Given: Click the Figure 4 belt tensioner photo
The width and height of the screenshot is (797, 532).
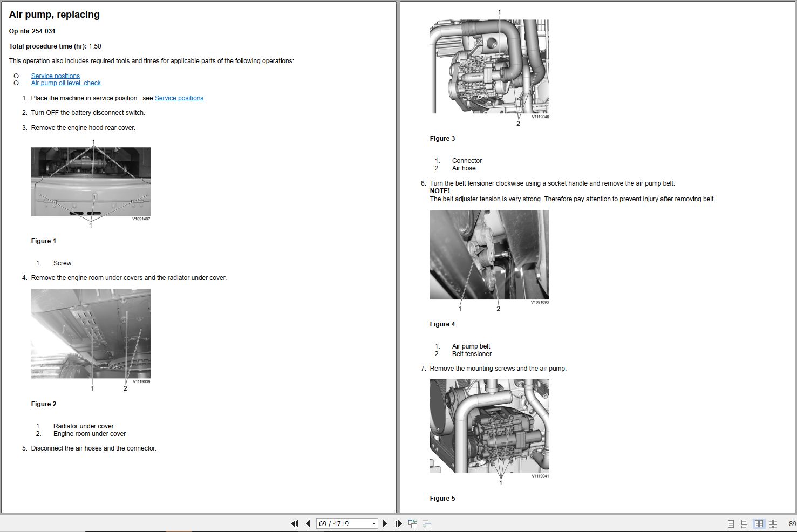Looking at the screenshot, I should 489,255.
